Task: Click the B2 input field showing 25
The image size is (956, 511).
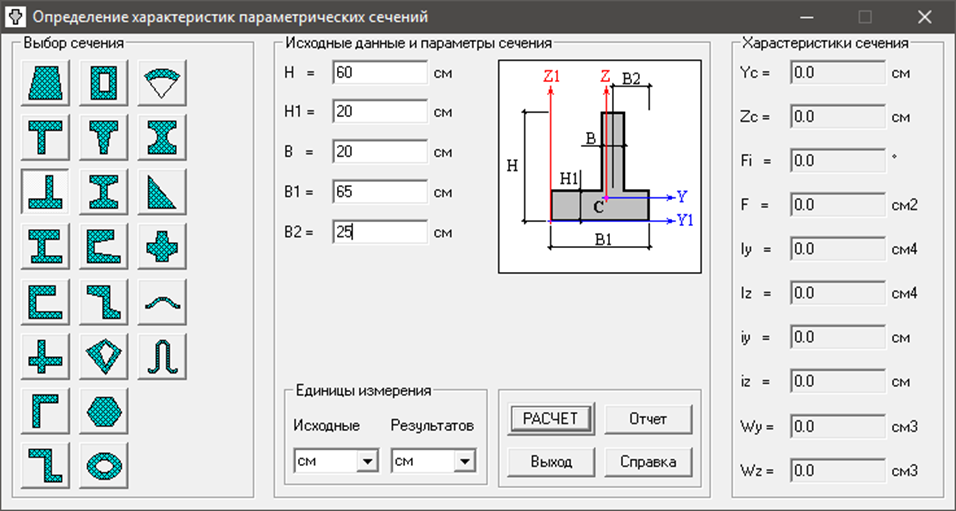Action: [x=380, y=232]
